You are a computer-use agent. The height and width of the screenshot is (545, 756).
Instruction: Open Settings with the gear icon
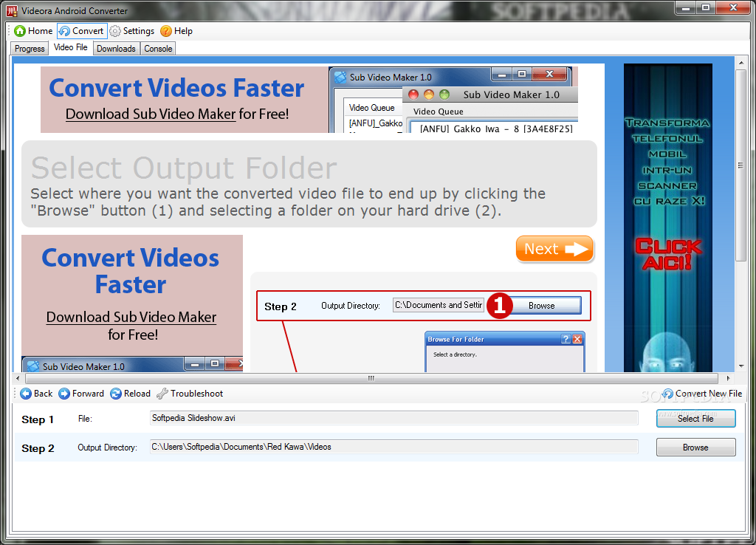tap(114, 31)
